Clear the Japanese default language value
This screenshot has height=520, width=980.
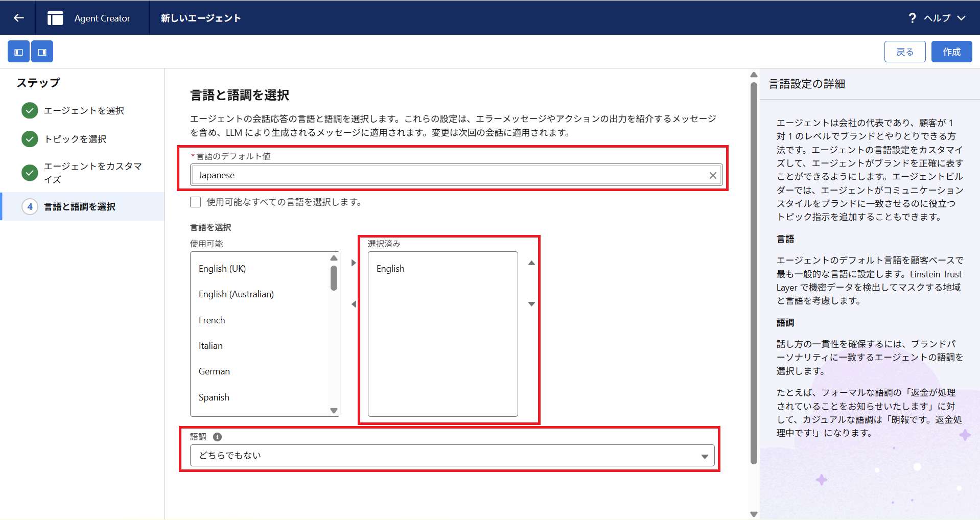pos(713,175)
